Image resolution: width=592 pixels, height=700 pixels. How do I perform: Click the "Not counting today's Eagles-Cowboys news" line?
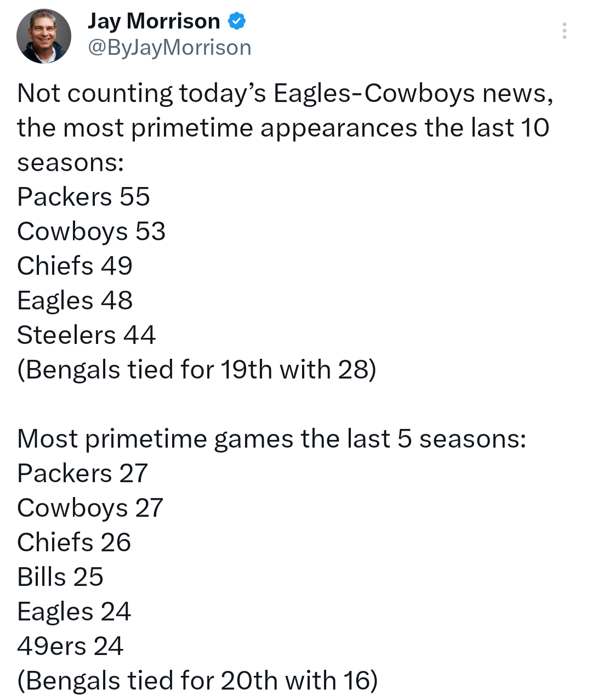285,93
